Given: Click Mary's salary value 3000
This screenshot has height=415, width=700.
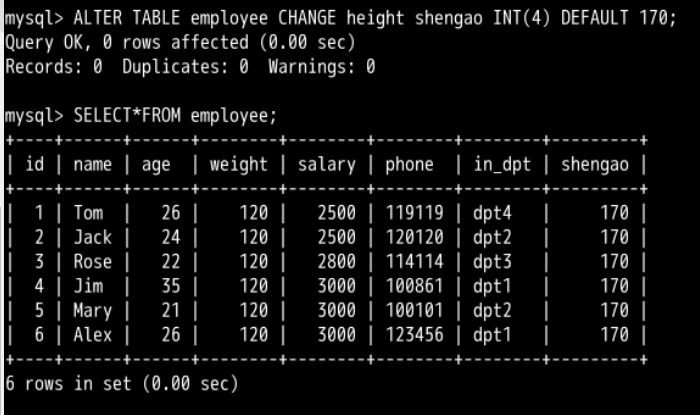Looking at the screenshot, I should tap(337, 311).
